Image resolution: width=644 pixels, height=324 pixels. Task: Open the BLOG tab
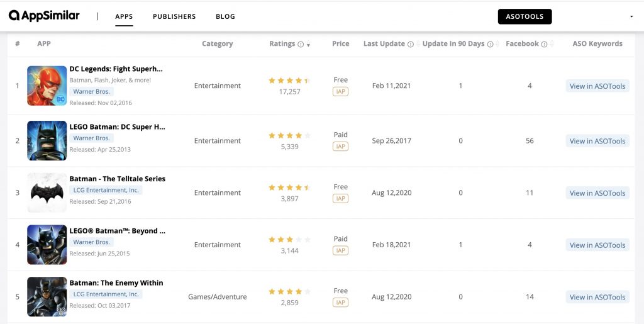pyautogui.click(x=226, y=17)
